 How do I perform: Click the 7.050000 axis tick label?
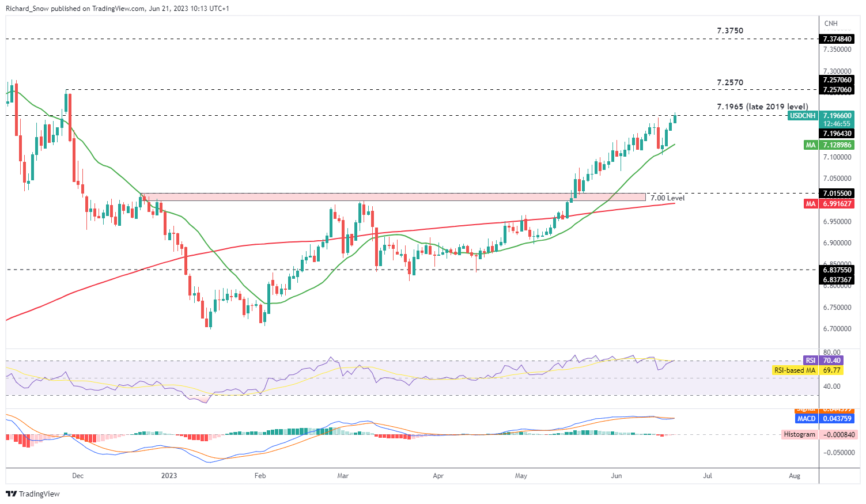click(837, 179)
